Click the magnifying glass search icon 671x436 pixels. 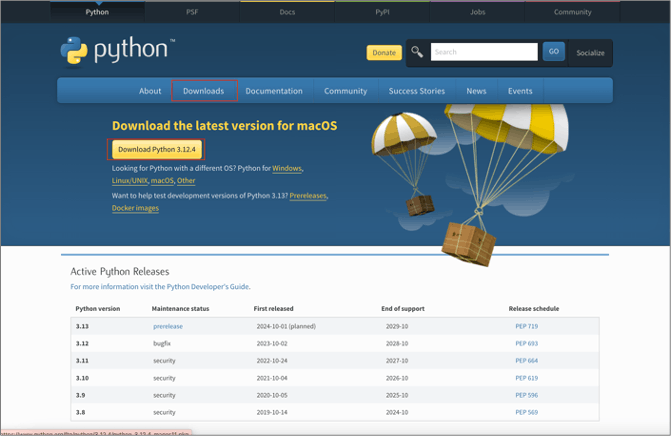click(417, 52)
